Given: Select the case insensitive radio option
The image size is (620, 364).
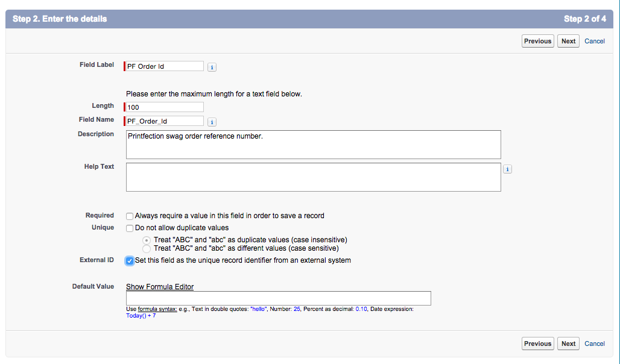Looking at the screenshot, I should (x=146, y=240).
